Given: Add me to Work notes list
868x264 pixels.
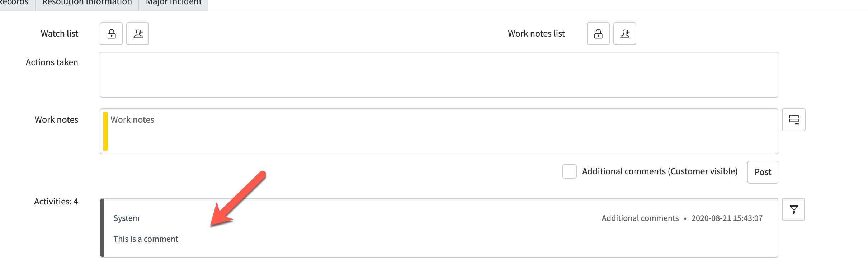Looking at the screenshot, I should click(x=624, y=34).
